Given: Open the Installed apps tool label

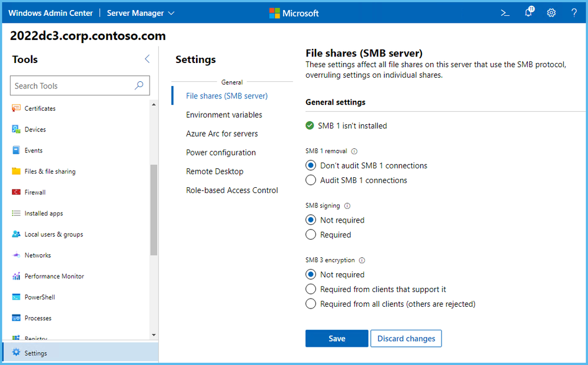Looking at the screenshot, I should (44, 214).
